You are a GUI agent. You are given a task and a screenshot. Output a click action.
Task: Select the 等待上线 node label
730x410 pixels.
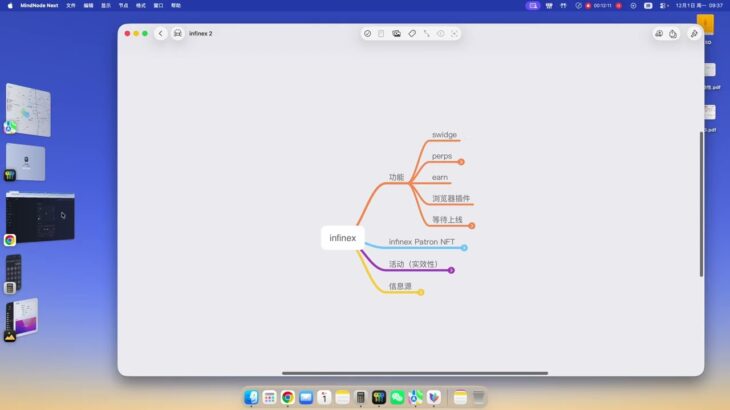447,220
